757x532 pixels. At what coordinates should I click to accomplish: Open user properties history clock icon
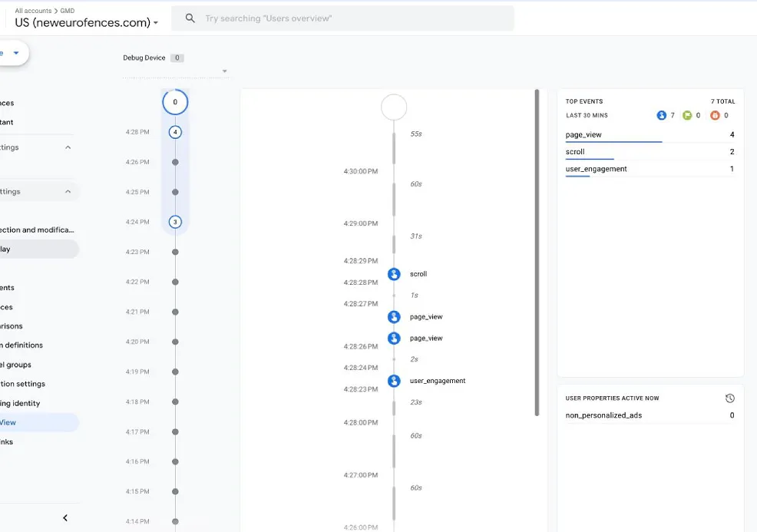click(x=729, y=398)
